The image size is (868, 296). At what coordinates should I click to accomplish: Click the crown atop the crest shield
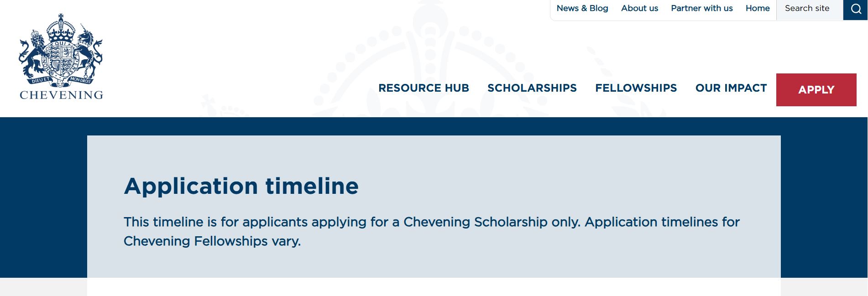[x=61, y=27]
